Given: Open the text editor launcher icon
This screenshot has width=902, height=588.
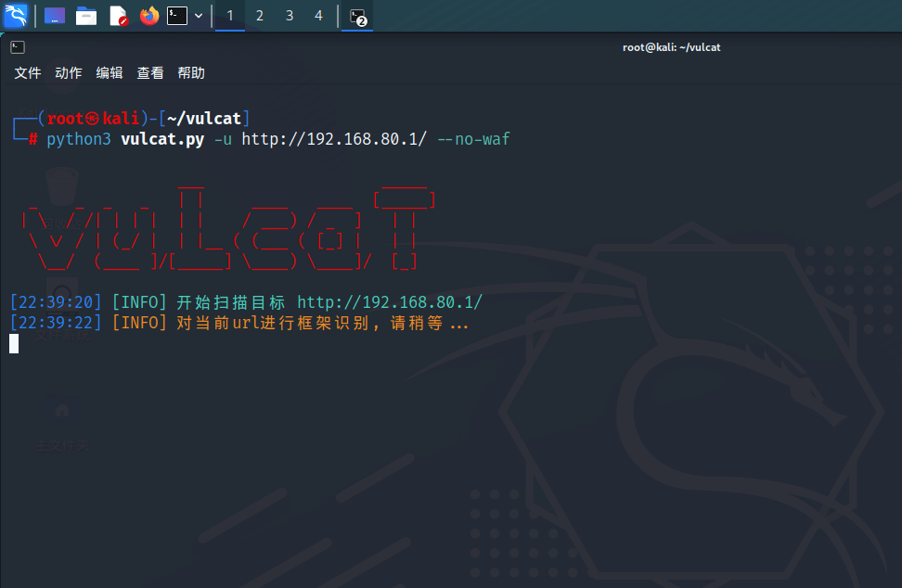Looking at the screenshot, I should [x=118, y=16].
